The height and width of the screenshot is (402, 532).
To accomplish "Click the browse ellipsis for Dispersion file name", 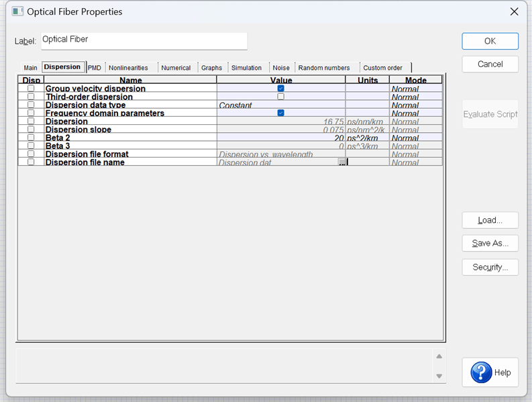I will (x=342, y=162).
